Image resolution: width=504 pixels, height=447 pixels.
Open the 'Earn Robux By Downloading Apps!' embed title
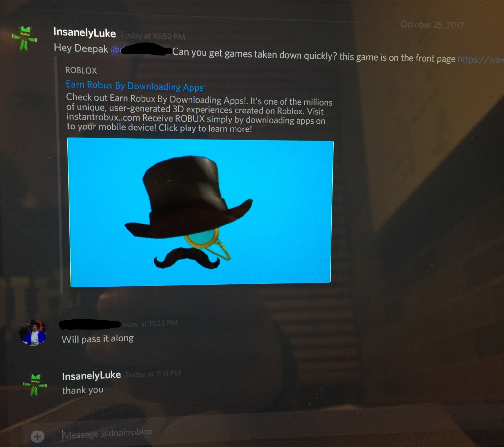coord(136,86)
